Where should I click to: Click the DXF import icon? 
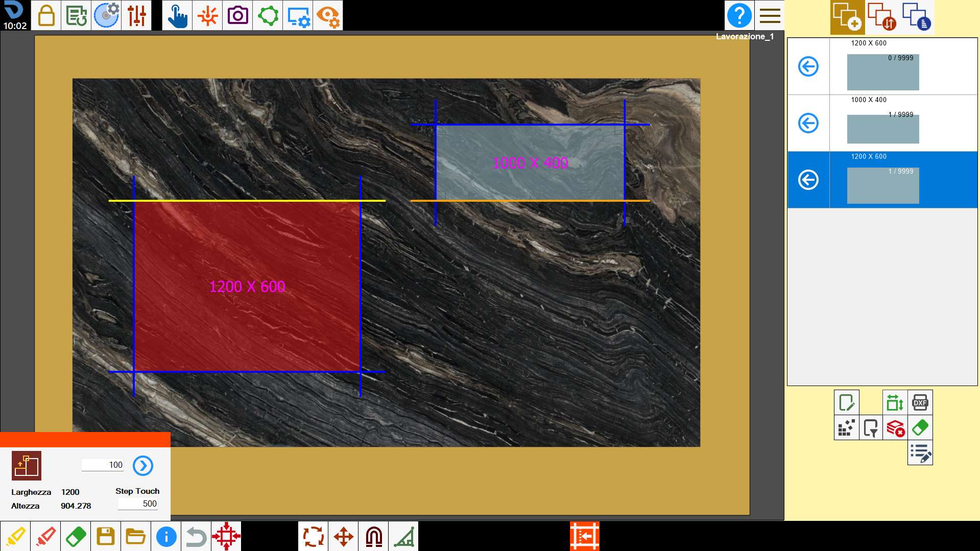pyautogui.click(x=920, y=402)
